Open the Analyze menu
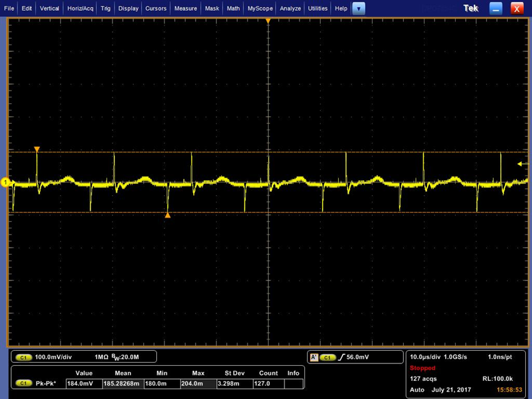Image resolution: width=532 pixels, height=399 pixels. (x=290, y=9)
